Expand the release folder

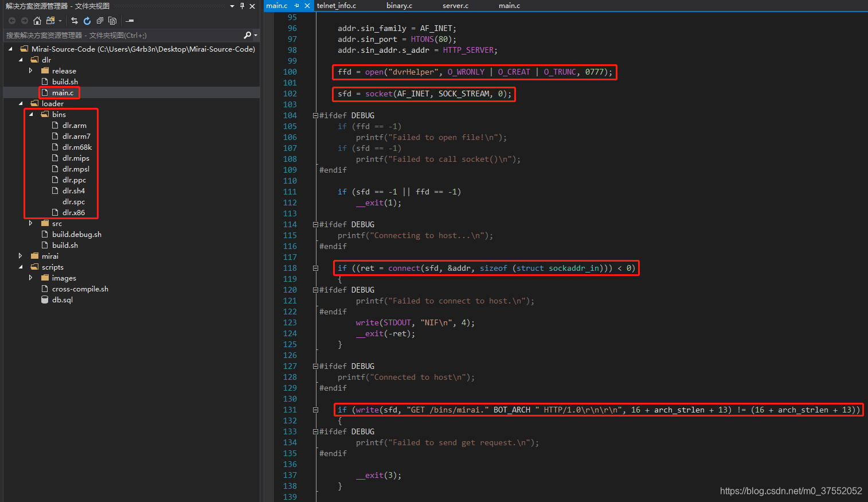pyautogui.click(x=31, y=71)
